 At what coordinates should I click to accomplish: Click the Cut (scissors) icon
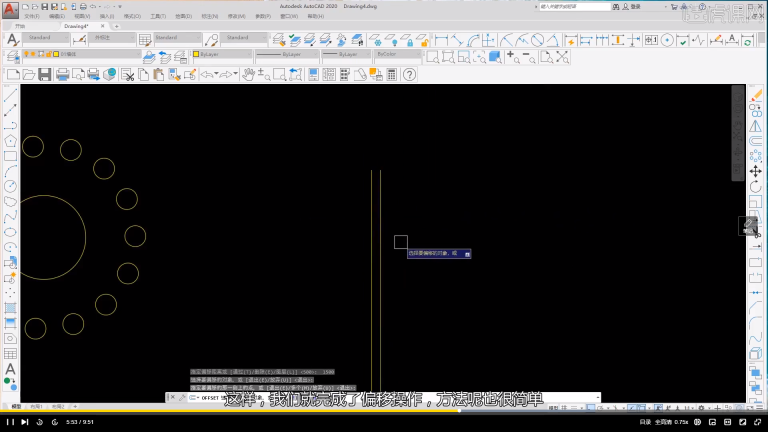click(128, 74)
